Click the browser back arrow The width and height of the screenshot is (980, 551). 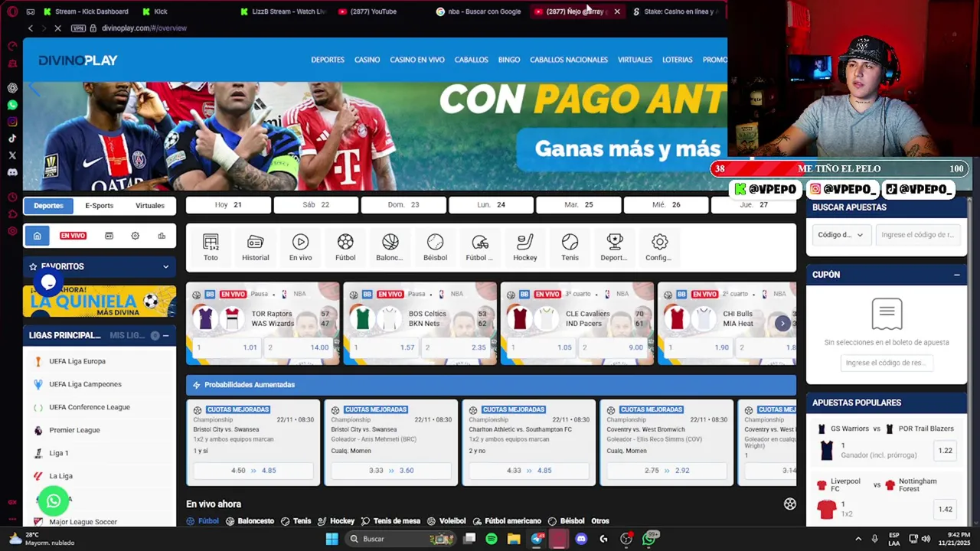31,28
